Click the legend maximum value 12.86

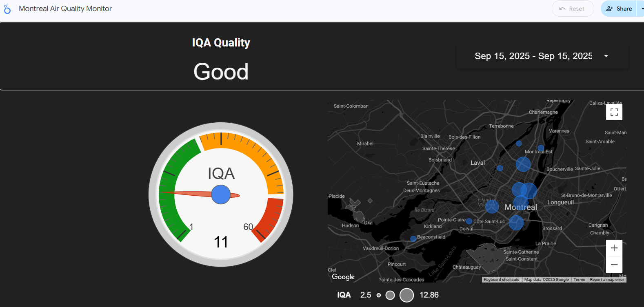tap(429, 295)
